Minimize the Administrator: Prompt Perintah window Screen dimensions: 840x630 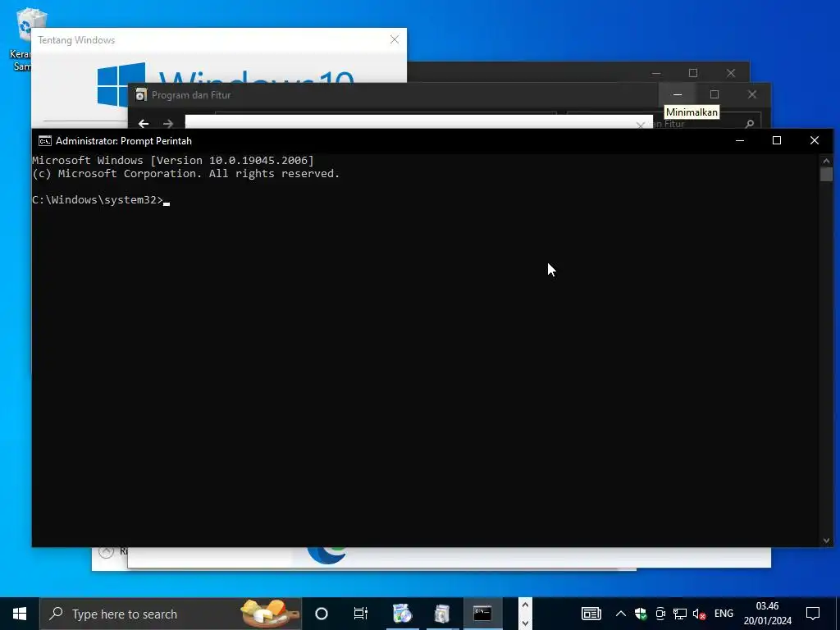pyautogui.click(x=740, y=140)
